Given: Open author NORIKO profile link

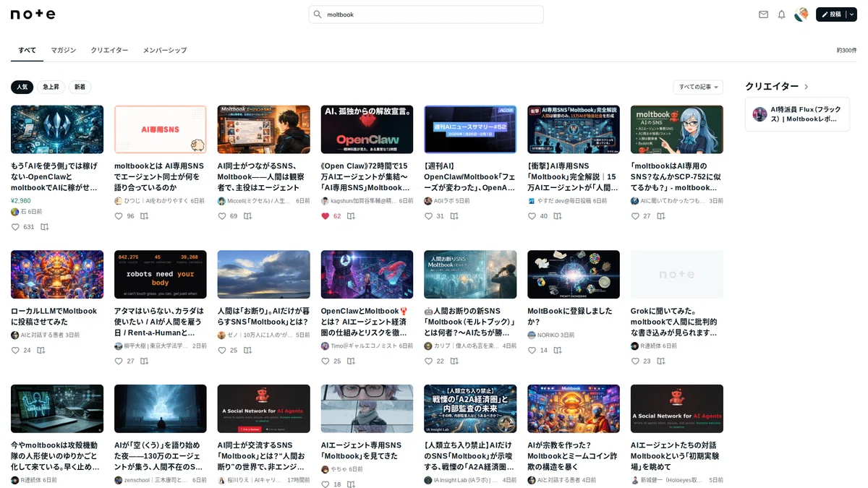Looking at the screenshot, I should 542,335.
